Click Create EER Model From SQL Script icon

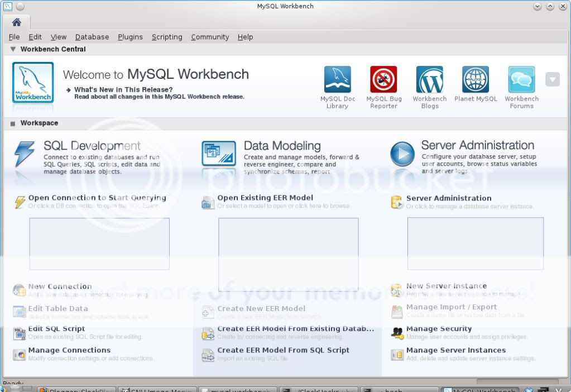click(208, 355)
